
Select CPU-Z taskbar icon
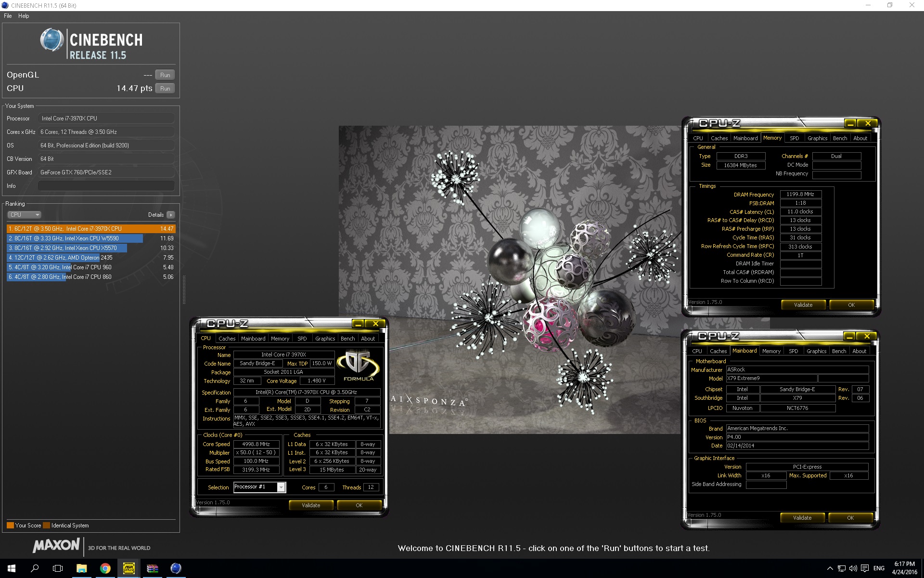tap(128, 568)
